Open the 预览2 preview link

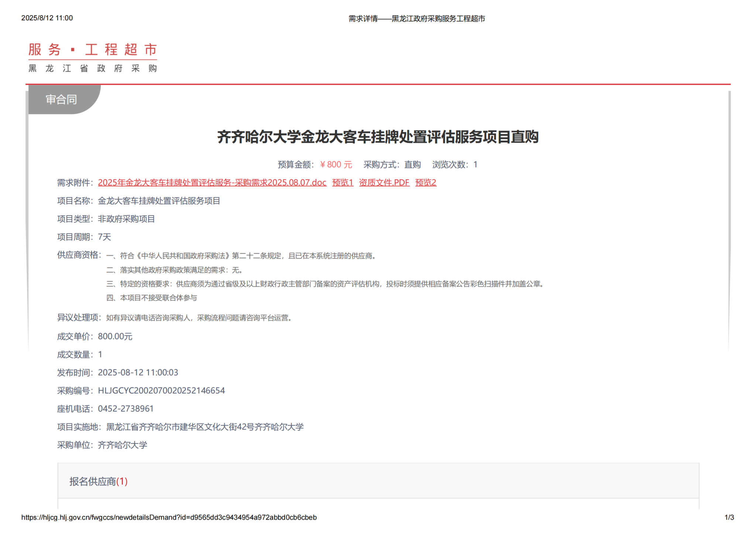(x=426, y=183)
